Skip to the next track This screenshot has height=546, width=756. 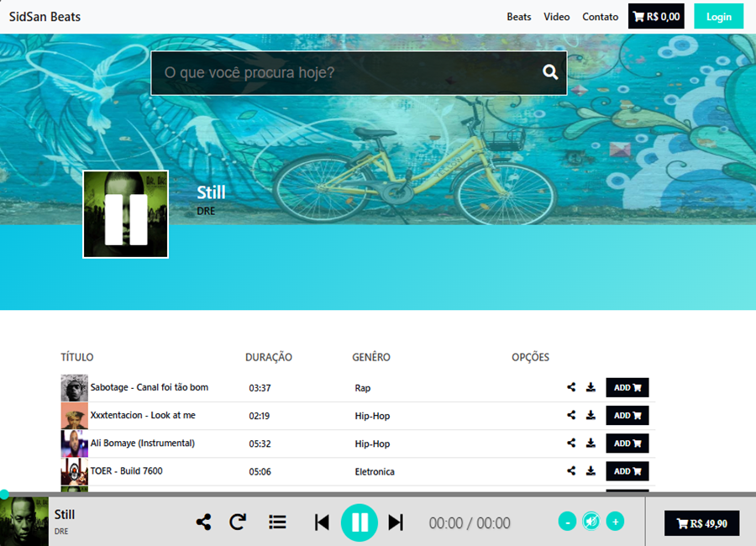396,522
